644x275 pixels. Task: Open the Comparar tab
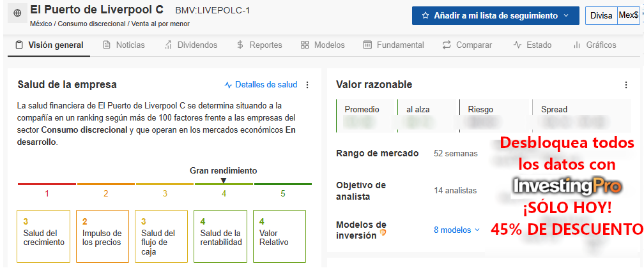[x=467, y=45]
